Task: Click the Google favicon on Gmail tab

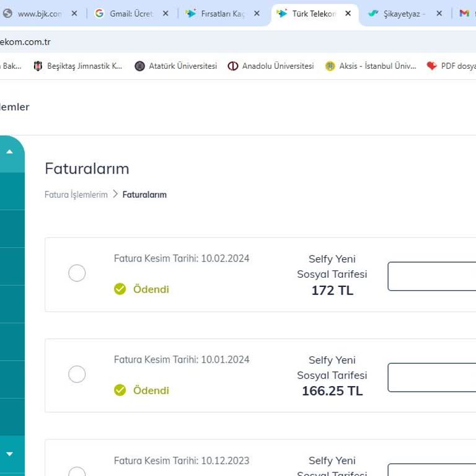Action: pyautogui.click(x=99, y=14)
